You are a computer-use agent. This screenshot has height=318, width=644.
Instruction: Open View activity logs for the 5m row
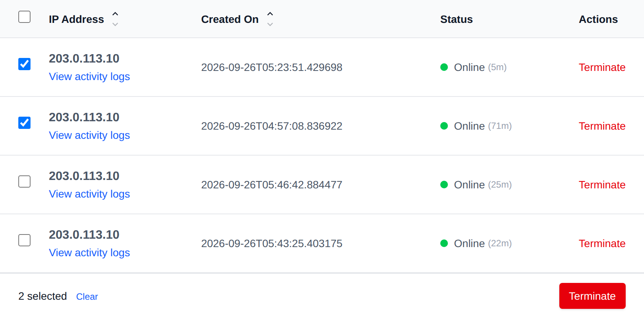(89, 77)
